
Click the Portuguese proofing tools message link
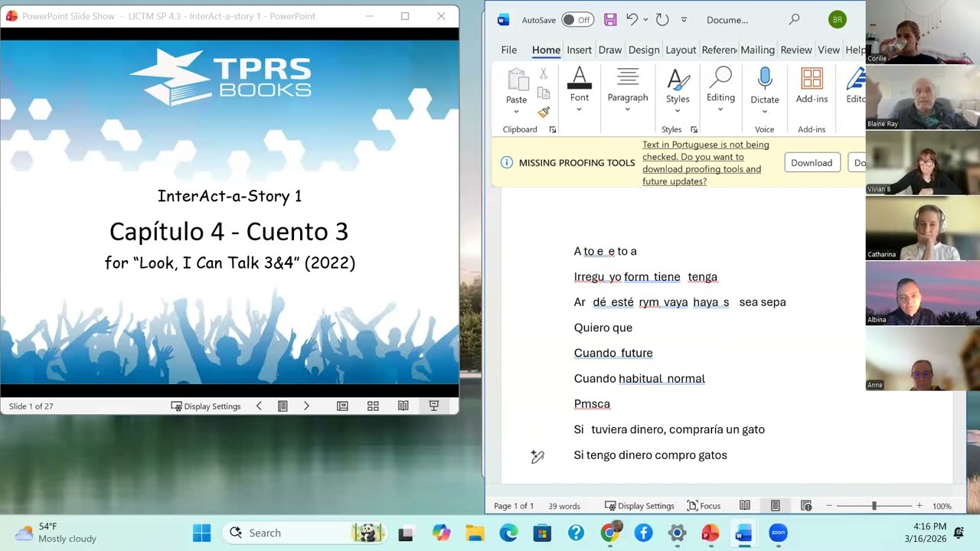[x=705, y=163]
